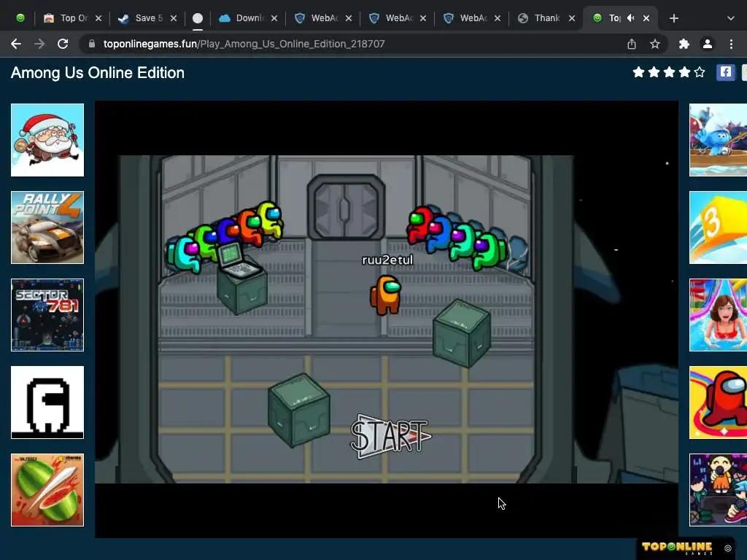Click the yellow crewmate on left

(270, 219)
